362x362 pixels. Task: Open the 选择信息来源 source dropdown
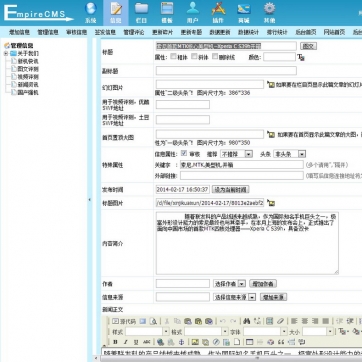(x=234, y=297)
